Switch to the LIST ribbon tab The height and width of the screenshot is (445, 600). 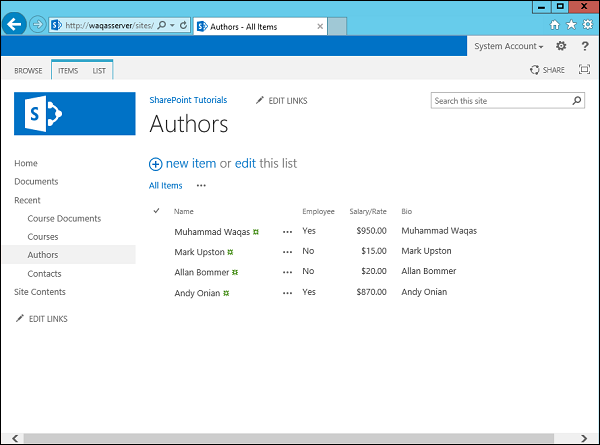click(99, 71)
